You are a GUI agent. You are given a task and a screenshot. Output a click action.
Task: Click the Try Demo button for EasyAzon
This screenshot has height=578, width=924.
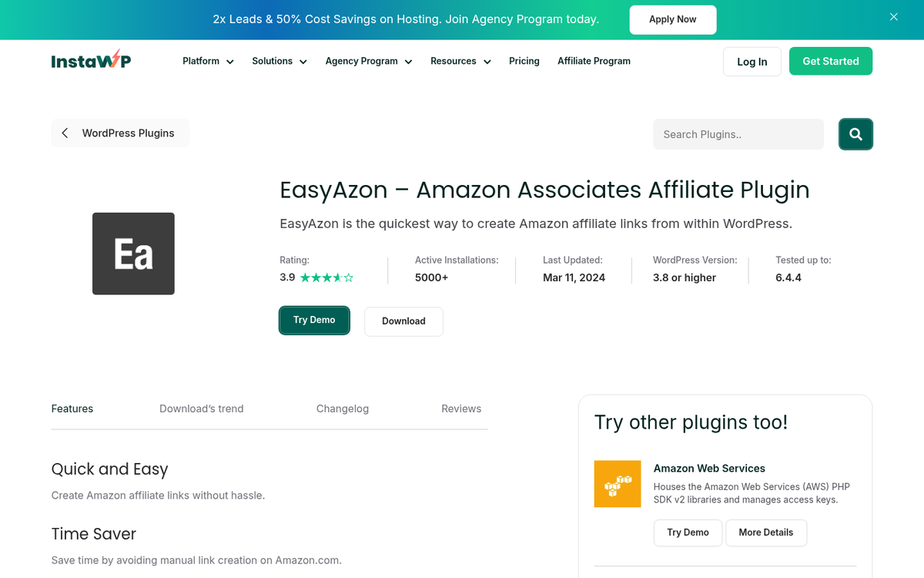click(x=314, y=321)
